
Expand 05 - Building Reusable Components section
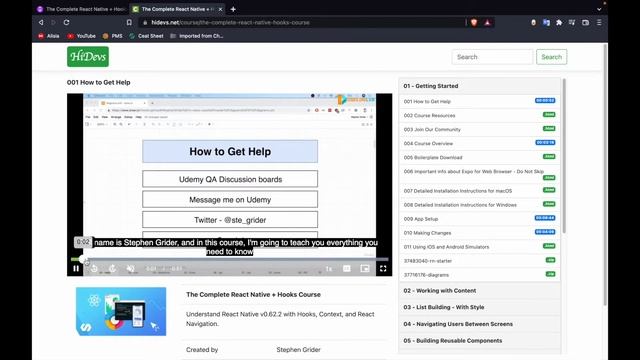click(480, 341)
